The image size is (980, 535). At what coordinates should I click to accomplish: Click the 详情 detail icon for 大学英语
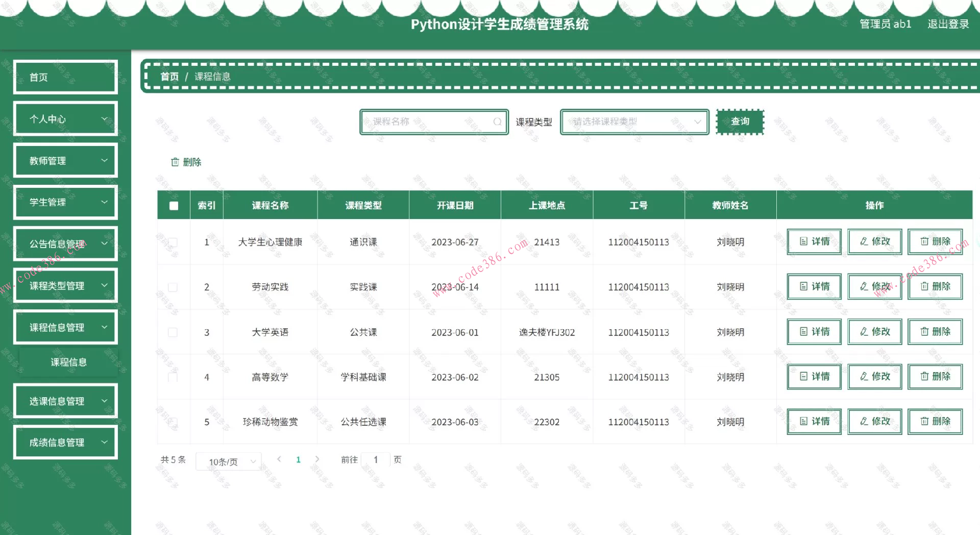[804, 332]
